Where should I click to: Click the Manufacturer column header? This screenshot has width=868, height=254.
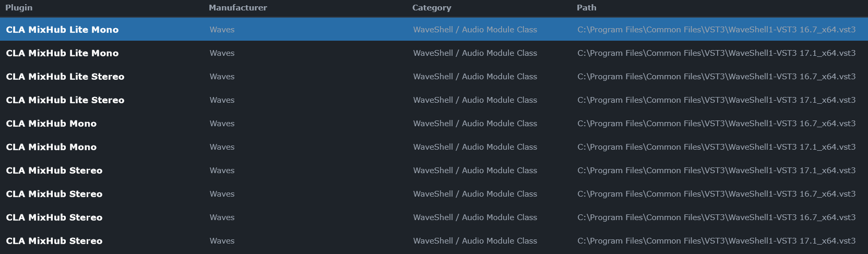coord(238,8)
